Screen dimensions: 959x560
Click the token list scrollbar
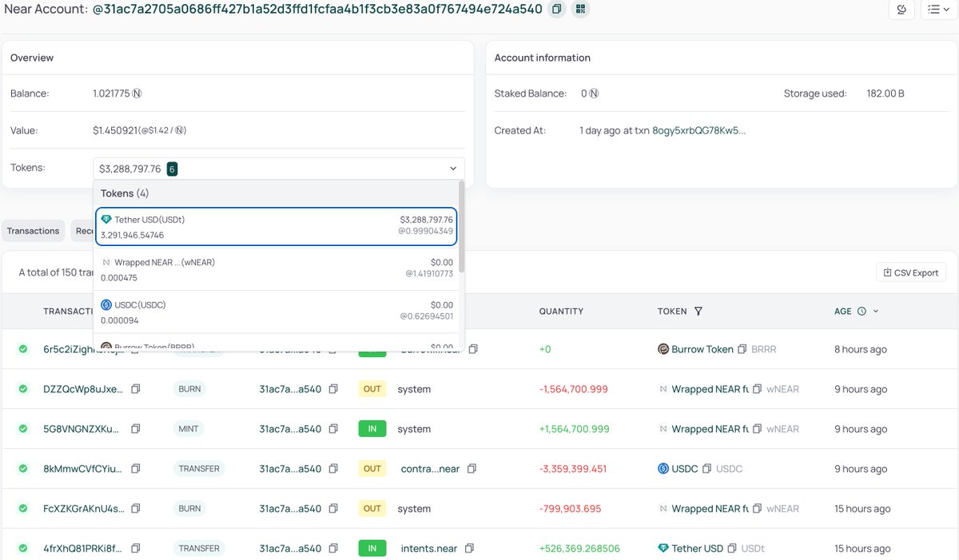(461, 227)
